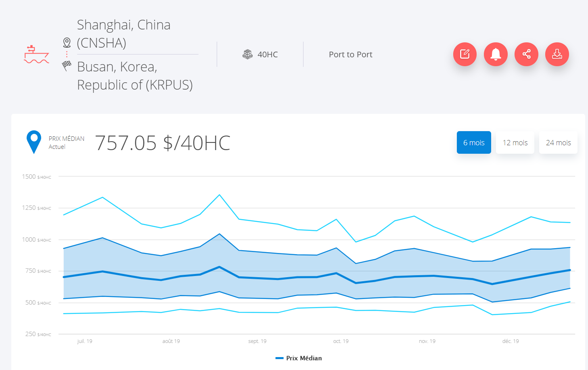Switch to 12 mois time range

click(515, 142)
